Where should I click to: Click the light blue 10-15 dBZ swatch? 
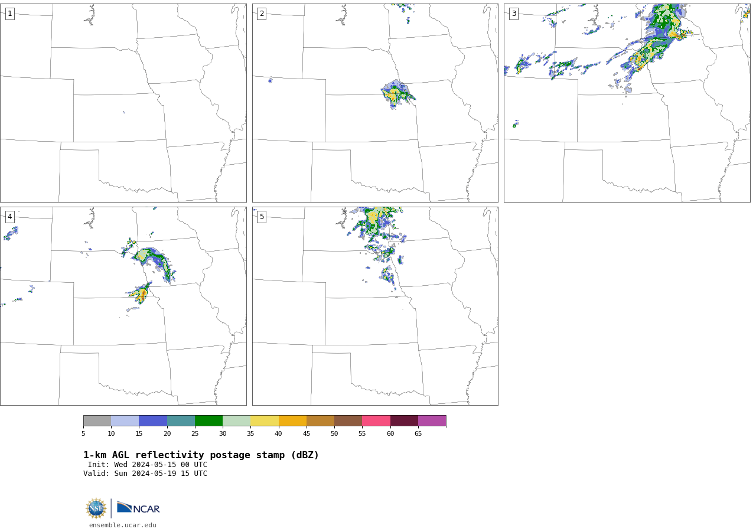click(125, 420)
